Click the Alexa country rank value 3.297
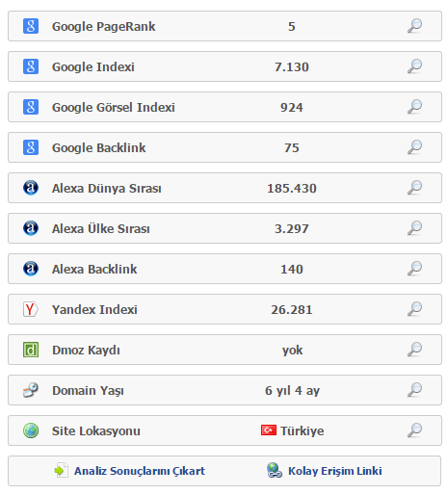Viewport: 448px width, 495px height. click(292, 229)
